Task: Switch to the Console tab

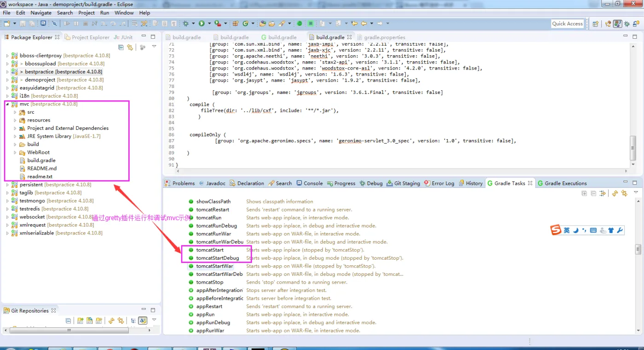Action: click(x=310, y=183)
